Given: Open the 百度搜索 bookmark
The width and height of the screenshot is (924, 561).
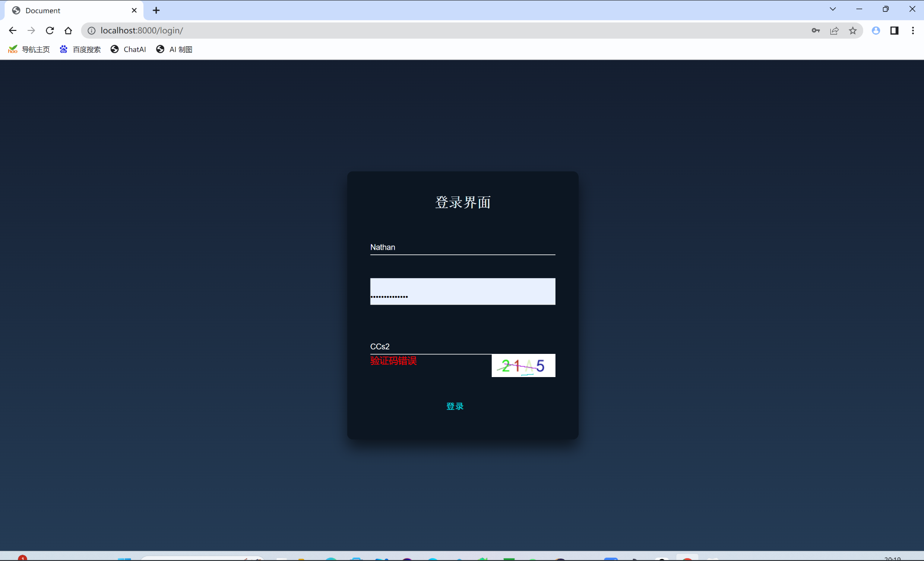Looking at the screenshot, I should 80,49.
